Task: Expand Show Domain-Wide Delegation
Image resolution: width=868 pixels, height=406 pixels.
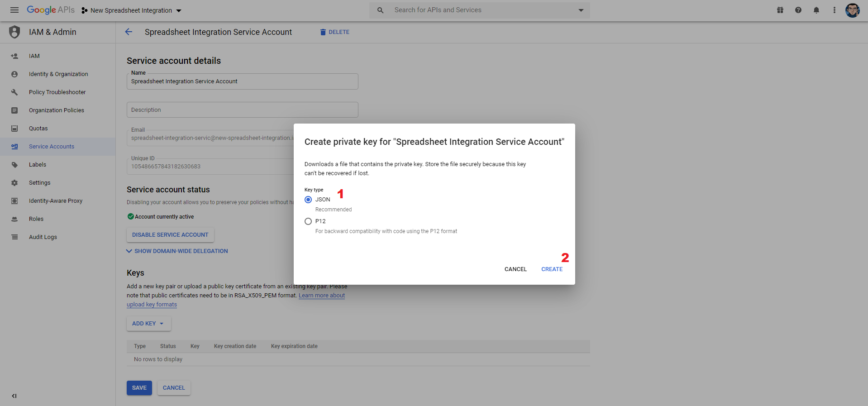Action: pyautogui.click(x=177, y=251)
